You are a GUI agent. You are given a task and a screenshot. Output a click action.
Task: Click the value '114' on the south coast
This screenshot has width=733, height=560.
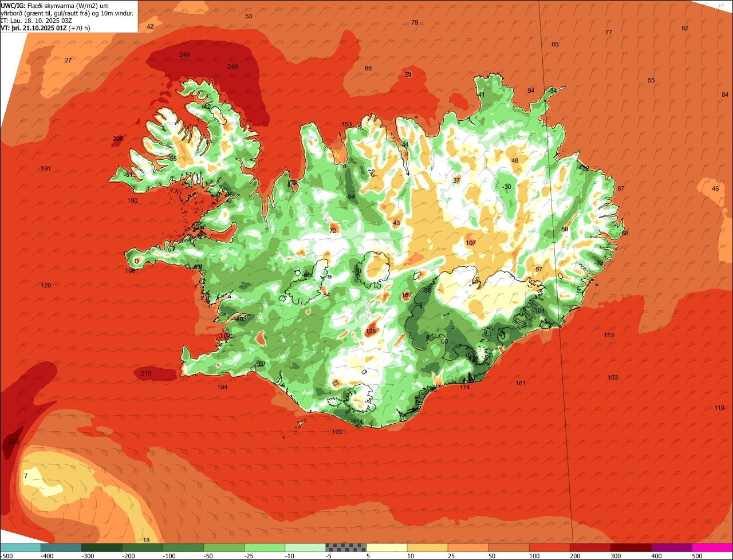click(x=358, y=422)
